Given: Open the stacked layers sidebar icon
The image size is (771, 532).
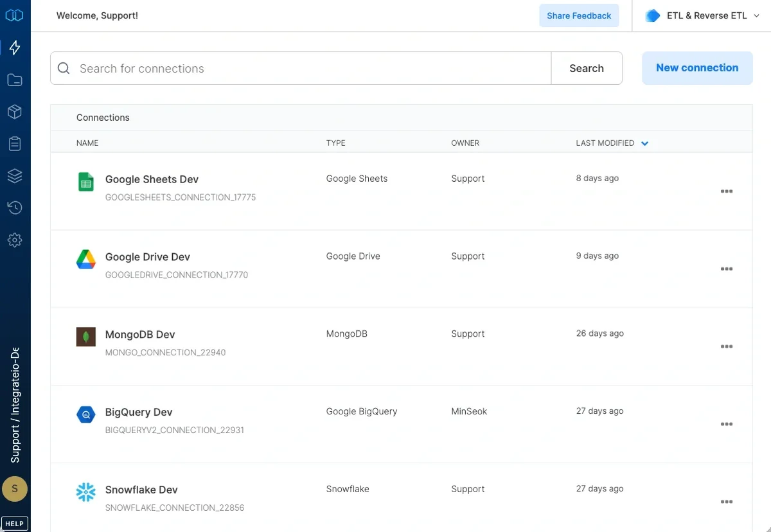Looking at the screenshot, I should (x=15, y=175).
